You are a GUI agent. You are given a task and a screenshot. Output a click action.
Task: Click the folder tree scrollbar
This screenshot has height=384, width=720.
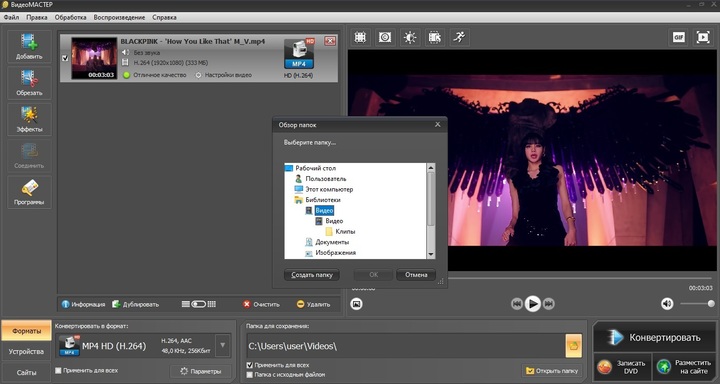(x=431, y=198)
